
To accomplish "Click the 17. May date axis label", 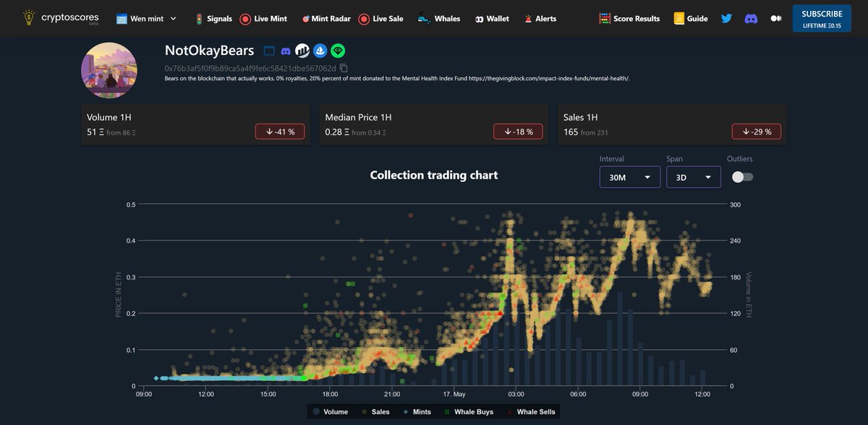I will pyautogui.click(x=454, y=394).
